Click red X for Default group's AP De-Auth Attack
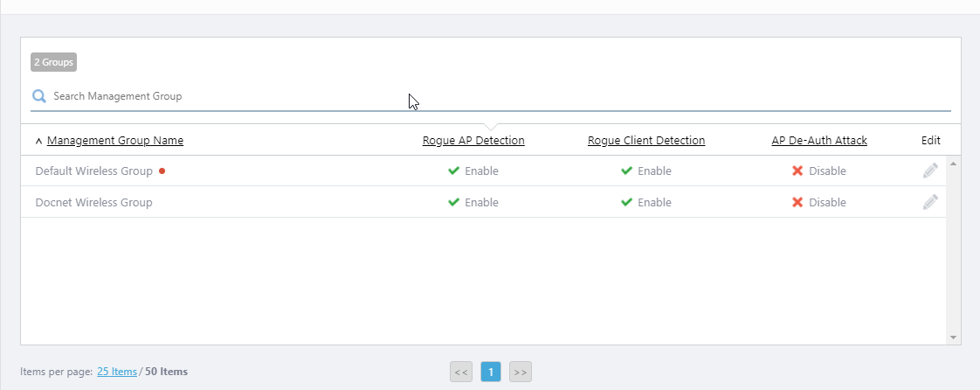The image size is (980, 390). pos(797,171)
